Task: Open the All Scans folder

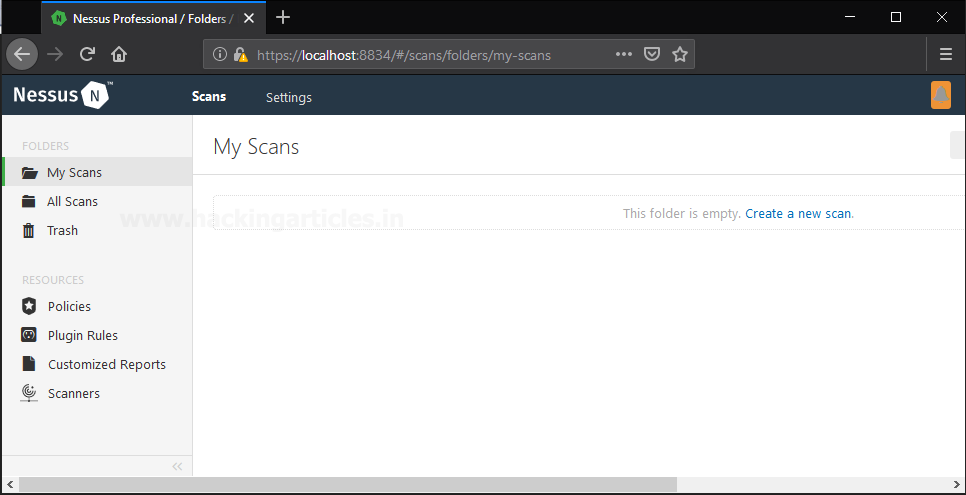Action: point(97,202)
